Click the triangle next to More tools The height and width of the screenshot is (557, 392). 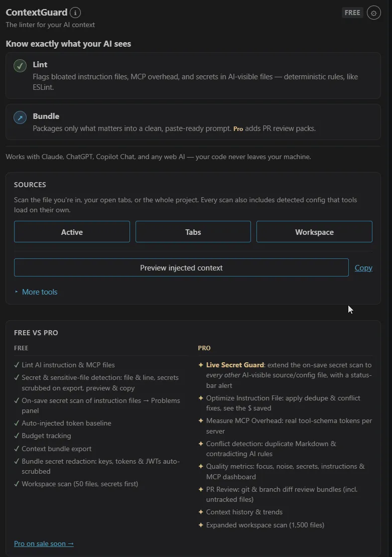coord(17,292)
